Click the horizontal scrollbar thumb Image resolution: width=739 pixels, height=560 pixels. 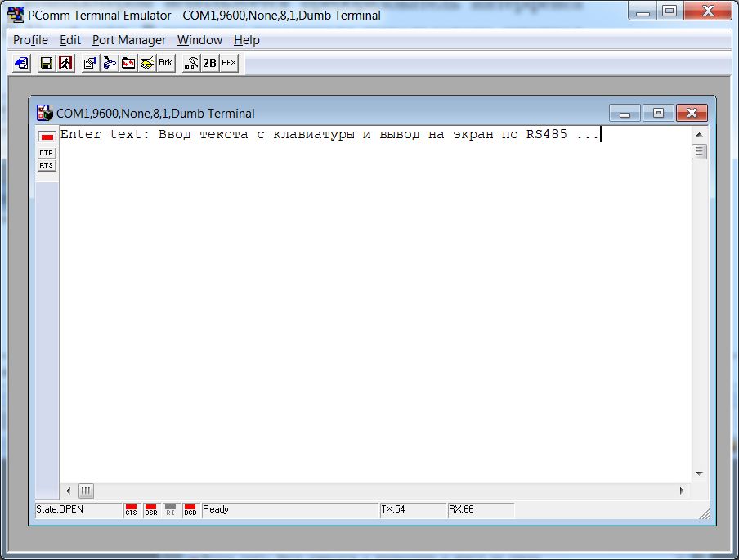86,491
